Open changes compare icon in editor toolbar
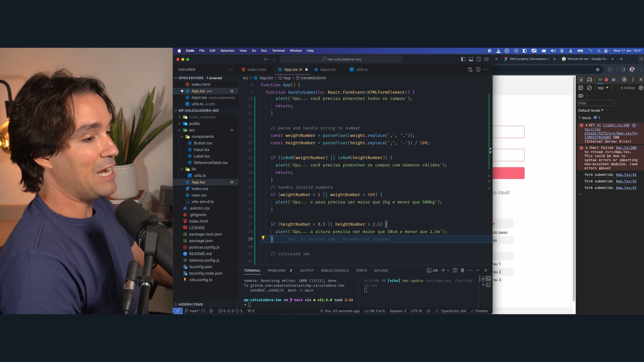644x362 pixels. (470, 70)
